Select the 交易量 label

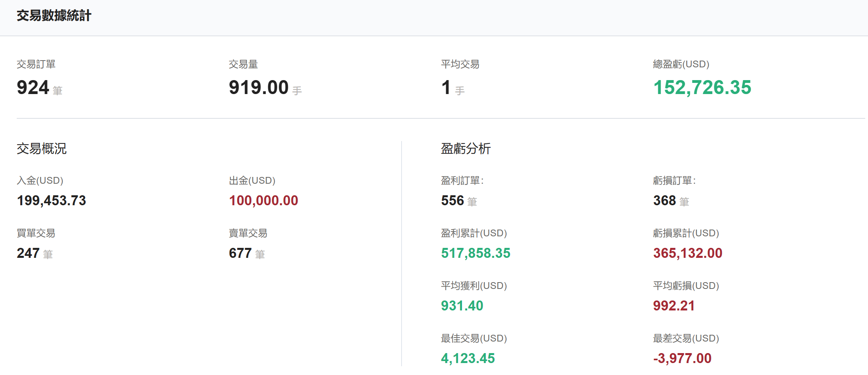click(x=244, y=64)
